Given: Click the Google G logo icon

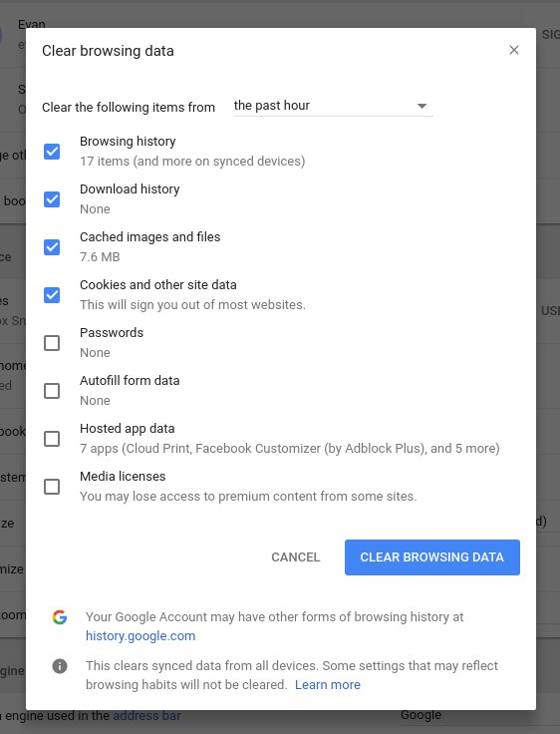Looking at the screenshot, I should (60, 617).
